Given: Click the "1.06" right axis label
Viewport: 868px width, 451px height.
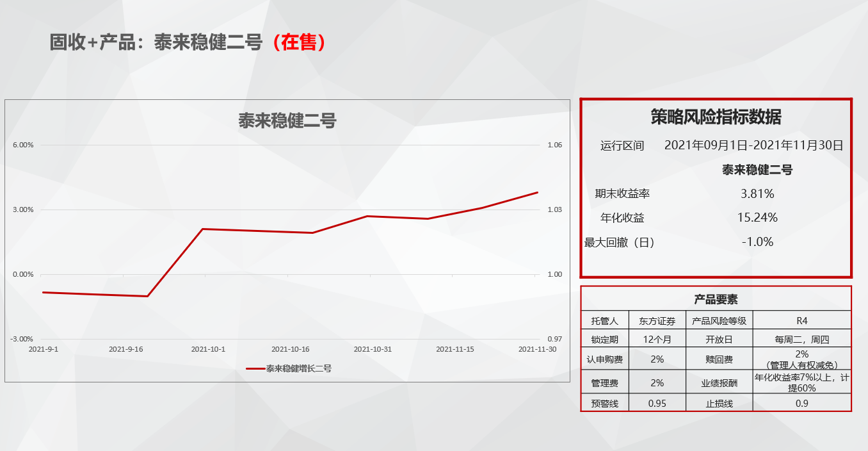Looking at the screenshot, I should pyautogui.click(x=554, y=145).
